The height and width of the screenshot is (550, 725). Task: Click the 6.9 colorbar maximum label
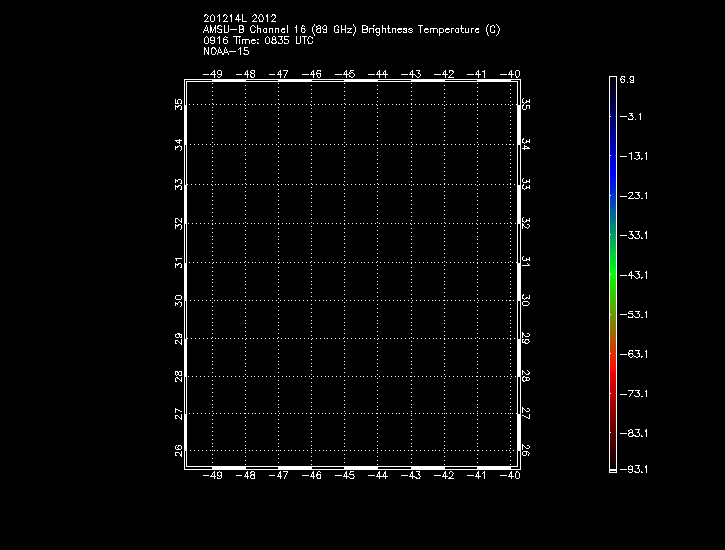click(627, 78)
